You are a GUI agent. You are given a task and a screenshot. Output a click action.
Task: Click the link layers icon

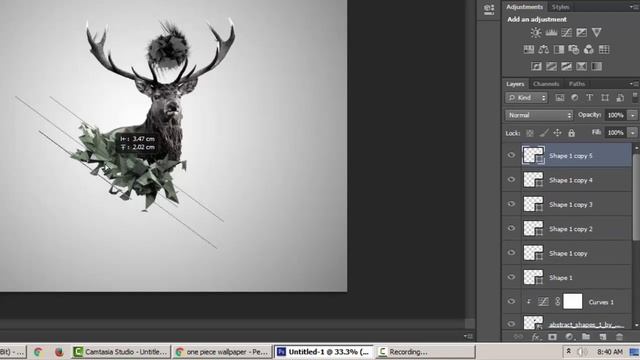point(518,337)
